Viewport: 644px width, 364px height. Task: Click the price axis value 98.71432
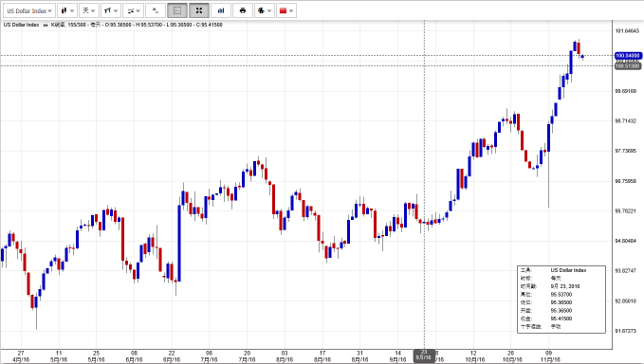(627, 121)
